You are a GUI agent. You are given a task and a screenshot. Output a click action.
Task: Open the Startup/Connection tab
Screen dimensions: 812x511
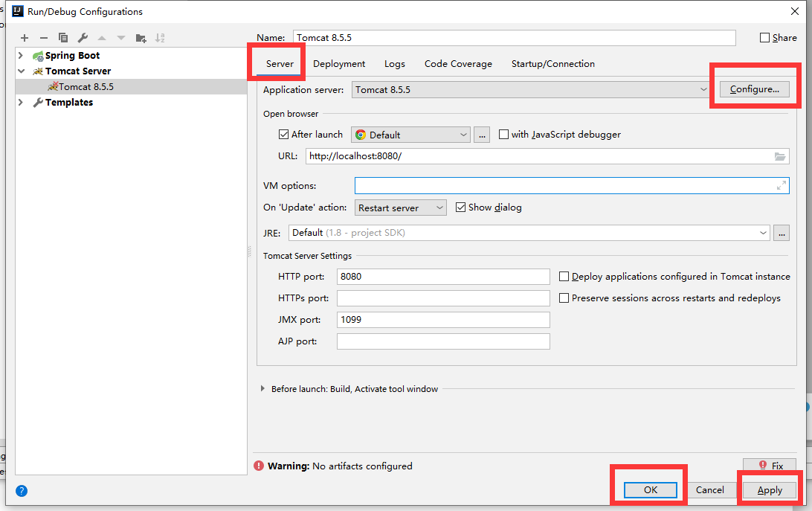pos(553,64)
